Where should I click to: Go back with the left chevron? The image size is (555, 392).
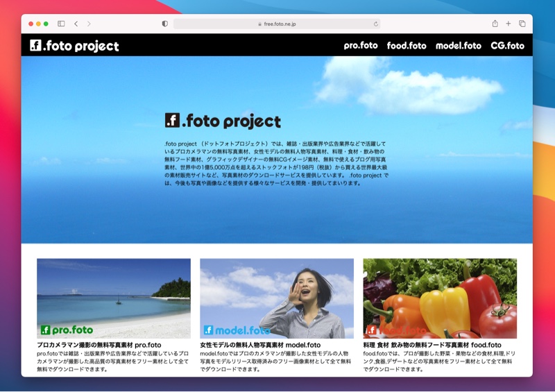(76, 24)
